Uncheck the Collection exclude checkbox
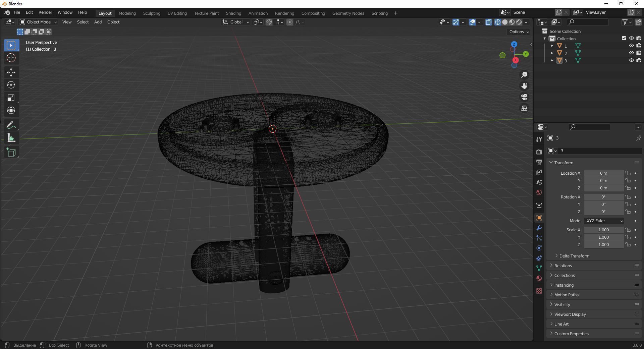This screenshot has height=349, width=644. click(624, 38)
